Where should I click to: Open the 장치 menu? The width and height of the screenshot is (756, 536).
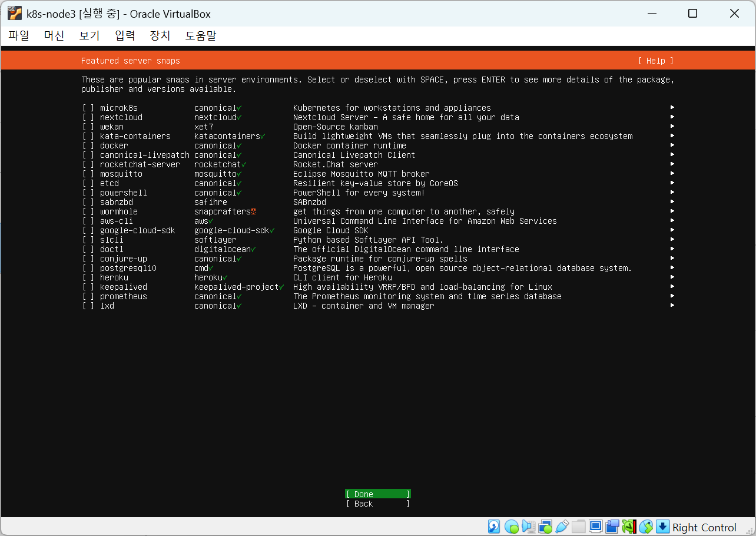160,35
